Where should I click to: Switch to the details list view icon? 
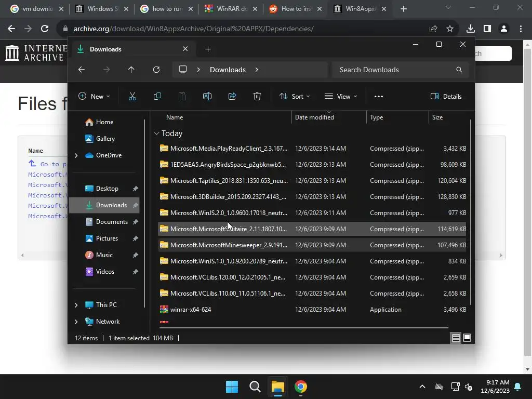pyautogui.click(x=456, y=338)
